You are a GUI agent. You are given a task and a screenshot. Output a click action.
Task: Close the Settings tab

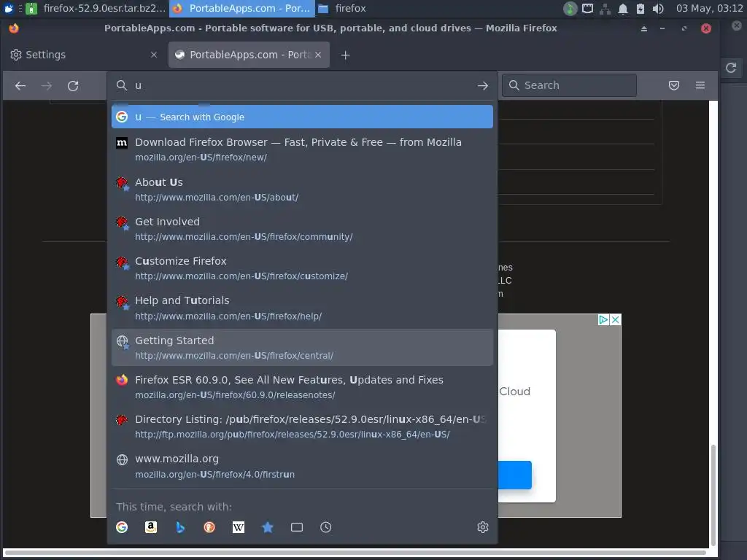click(x=154, y=55)
